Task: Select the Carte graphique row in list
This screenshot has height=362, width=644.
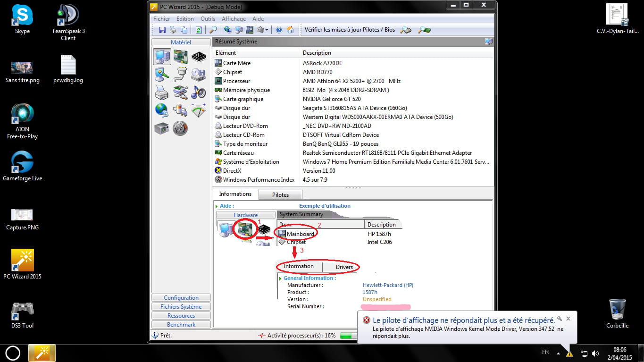Action: click(243, 99)
